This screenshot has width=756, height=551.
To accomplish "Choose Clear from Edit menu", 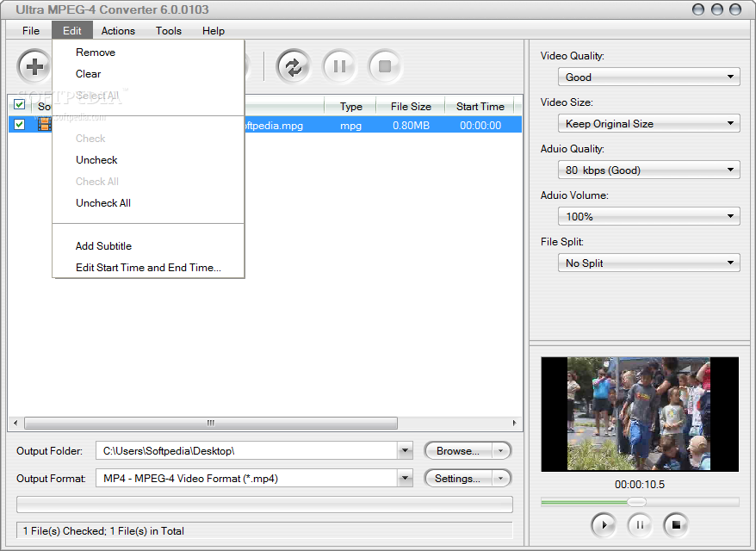I will coord(148,74).
